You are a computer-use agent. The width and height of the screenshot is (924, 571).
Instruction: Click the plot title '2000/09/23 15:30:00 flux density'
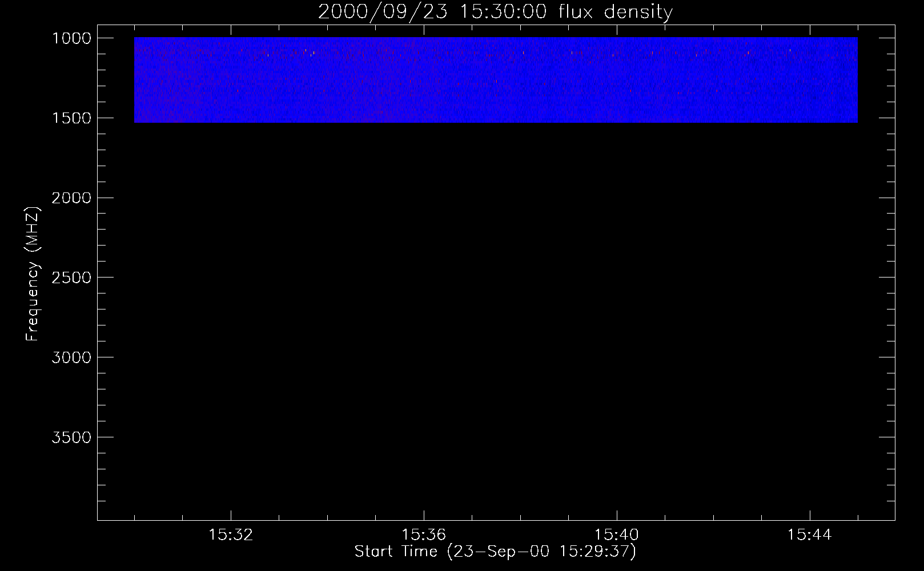tap(495, 12)
